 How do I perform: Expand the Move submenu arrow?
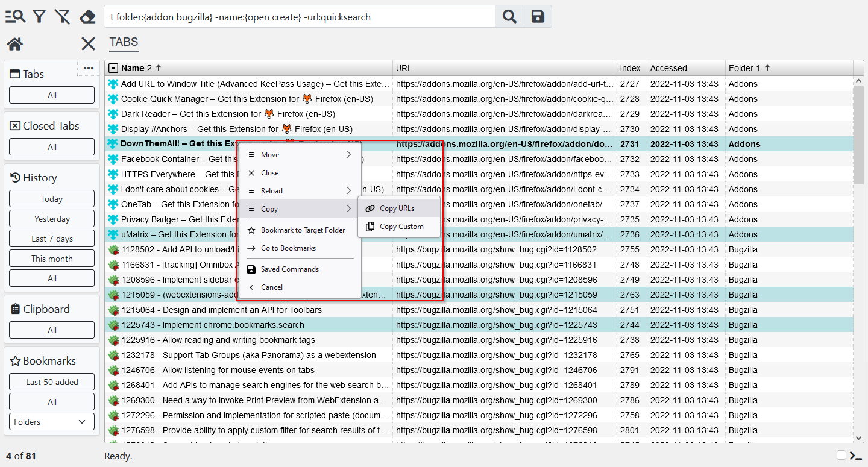349,155
